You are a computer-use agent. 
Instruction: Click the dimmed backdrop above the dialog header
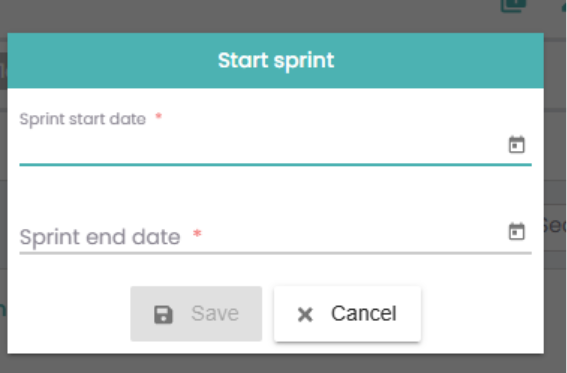point(253,16)
